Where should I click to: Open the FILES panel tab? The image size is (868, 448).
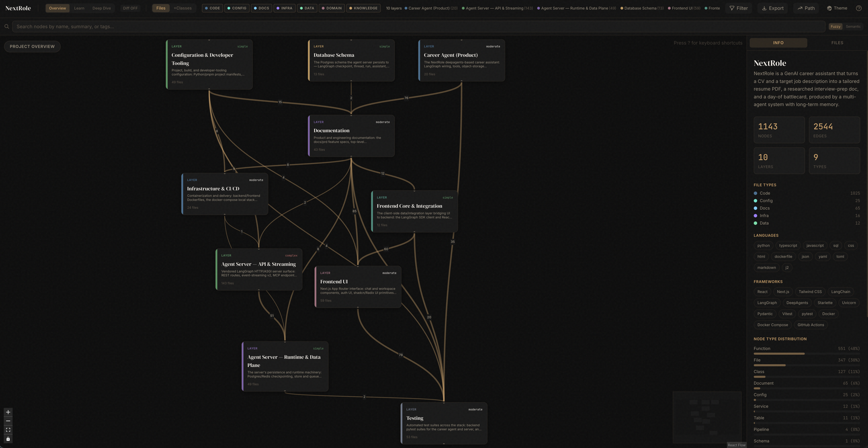837,43
